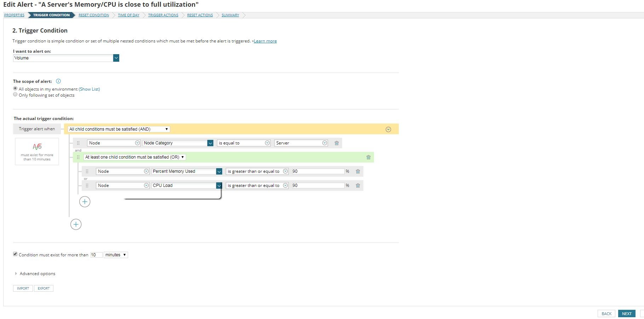Go to the Properties step
The width and height of the screenshot is (644, 319).
[x=14, y=15]
